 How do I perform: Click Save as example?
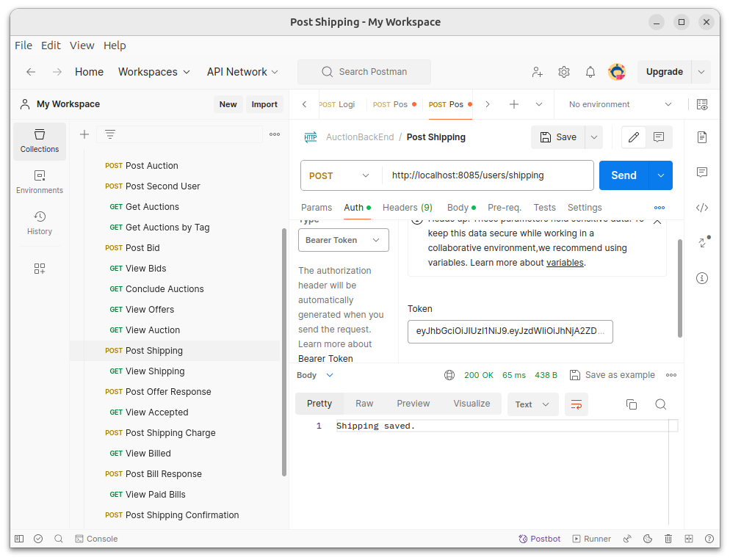[612, 375]
